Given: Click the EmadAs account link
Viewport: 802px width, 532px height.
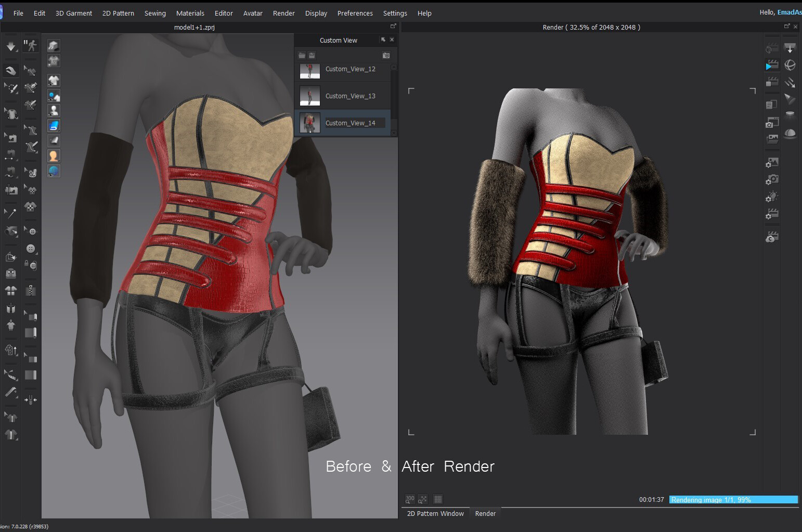Looking at the screenshot, I should [789, 12].
